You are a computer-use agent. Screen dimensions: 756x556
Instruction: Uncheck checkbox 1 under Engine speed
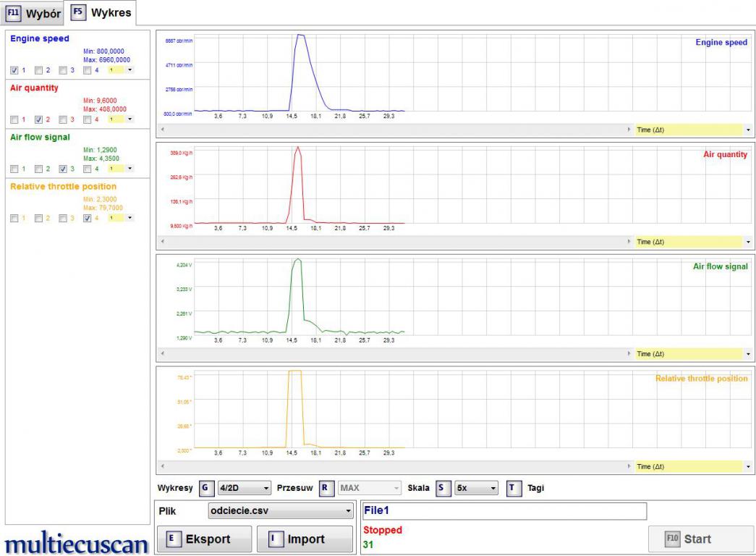14,70
